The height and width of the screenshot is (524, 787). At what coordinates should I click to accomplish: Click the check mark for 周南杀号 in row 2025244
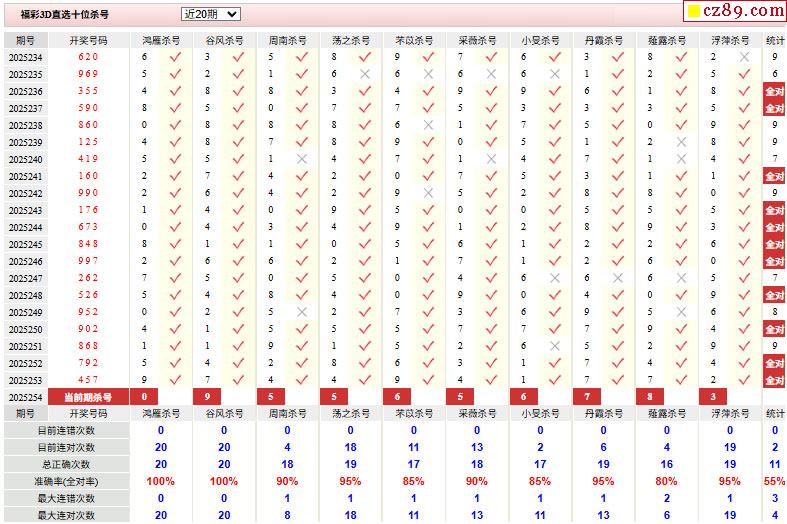[x=302, y=226]
